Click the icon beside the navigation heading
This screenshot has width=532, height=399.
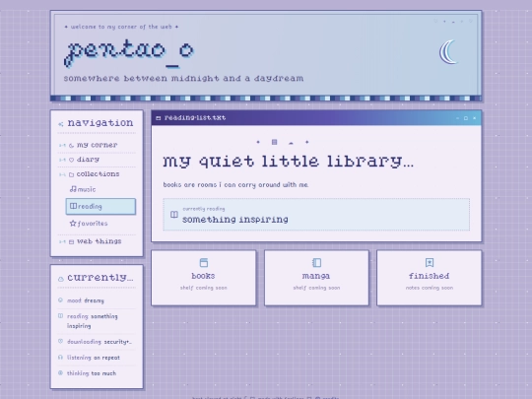coord(61,124)
